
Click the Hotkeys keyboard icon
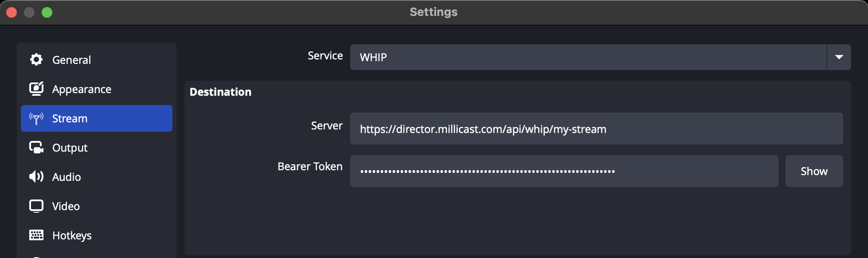(x=36, y=235)
